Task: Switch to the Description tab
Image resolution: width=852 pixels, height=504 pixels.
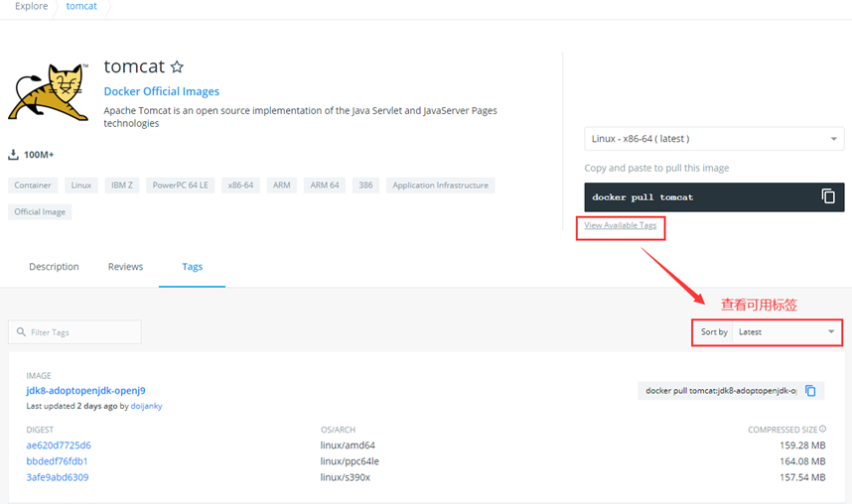Action: coord(54,267)
